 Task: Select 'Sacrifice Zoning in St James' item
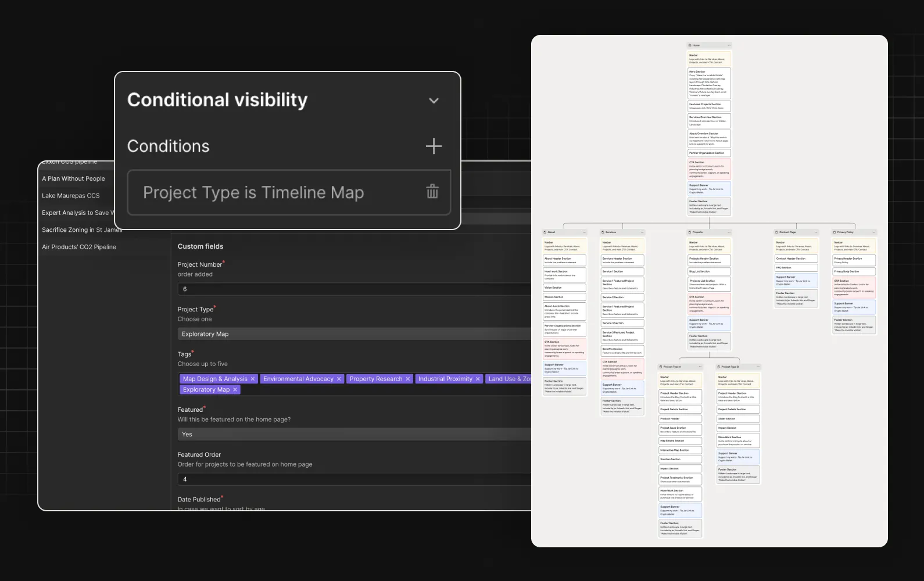(x=82, y=229)
